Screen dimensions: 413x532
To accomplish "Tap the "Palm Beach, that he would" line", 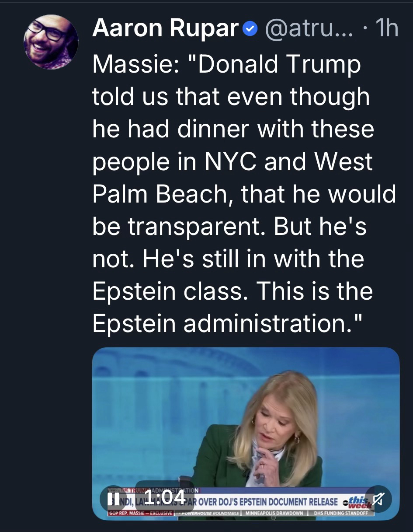I will [244, 194].
